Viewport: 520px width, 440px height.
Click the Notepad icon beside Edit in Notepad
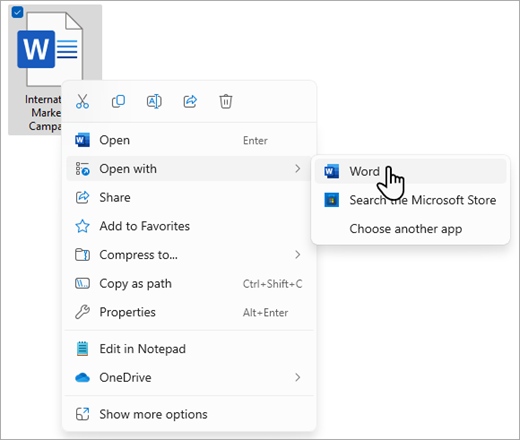click(x=82, y=349)
